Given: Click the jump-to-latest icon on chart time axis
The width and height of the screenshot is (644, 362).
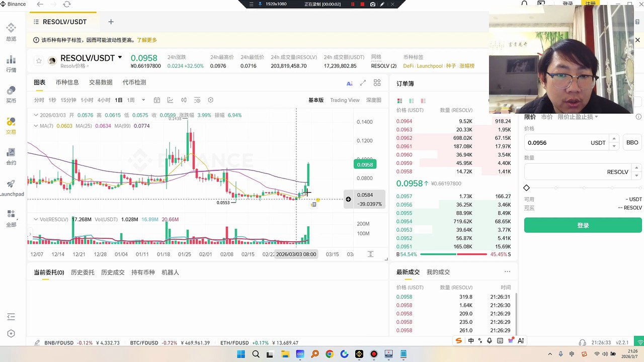Looking at the screenshot, I should coord(370,254).
